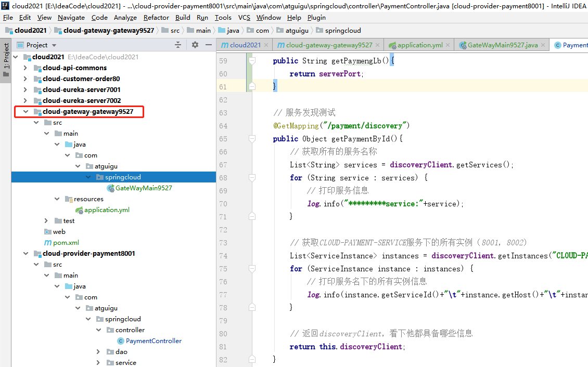Open pom.xml under gateway9527
588x367 pixels.
click(x=66, y=243)
